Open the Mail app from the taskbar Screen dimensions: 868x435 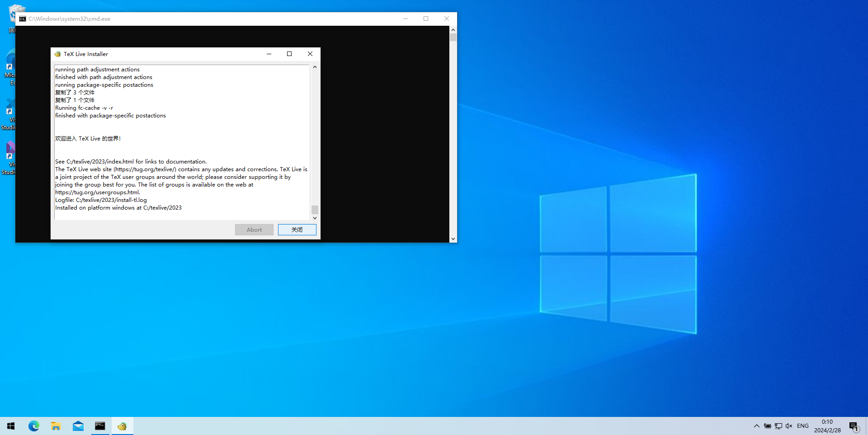click(78, 426)
